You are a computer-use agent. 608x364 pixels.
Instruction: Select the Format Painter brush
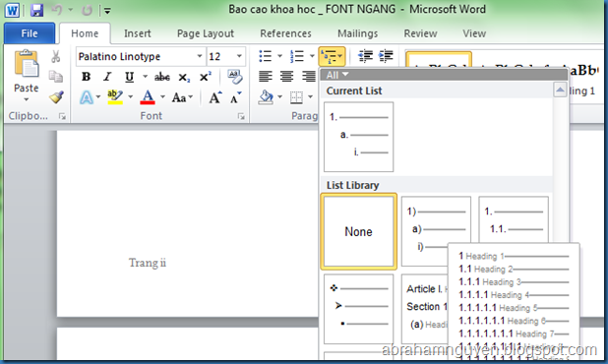pyautogui.click(x=56, y=96)
